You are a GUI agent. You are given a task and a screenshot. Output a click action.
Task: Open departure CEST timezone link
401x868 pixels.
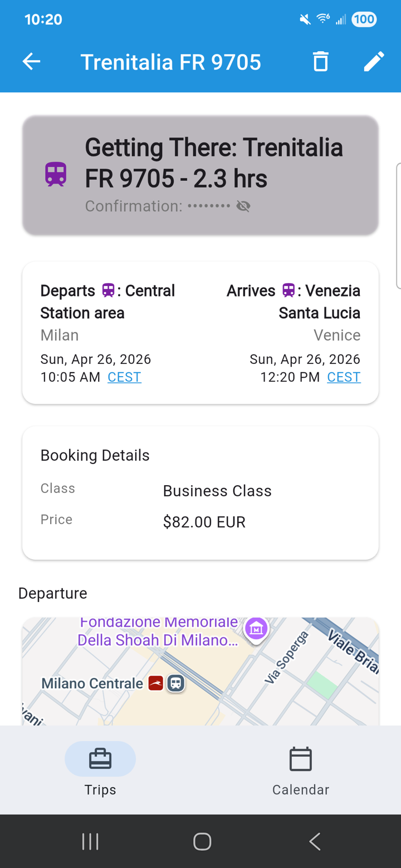(x=124, y=377)
